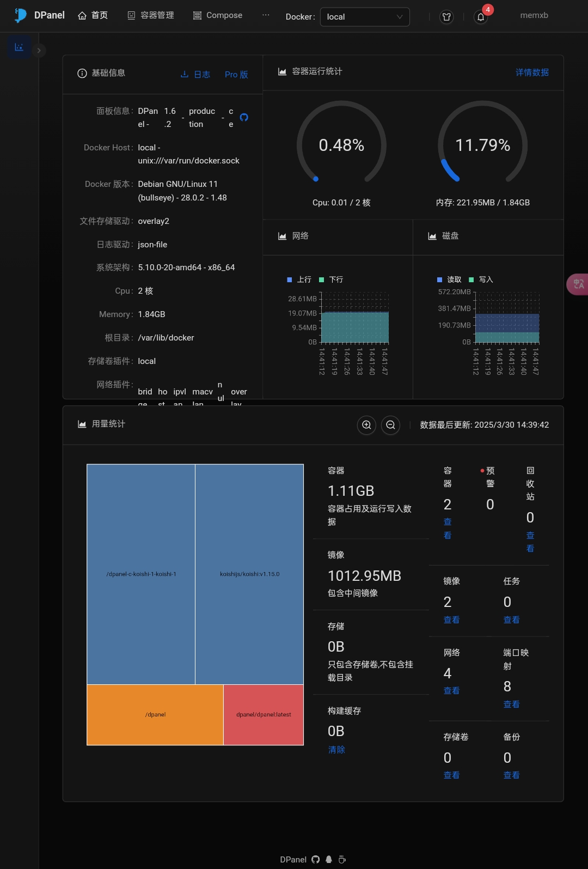Open the theme shirt icon

point(446,17)
